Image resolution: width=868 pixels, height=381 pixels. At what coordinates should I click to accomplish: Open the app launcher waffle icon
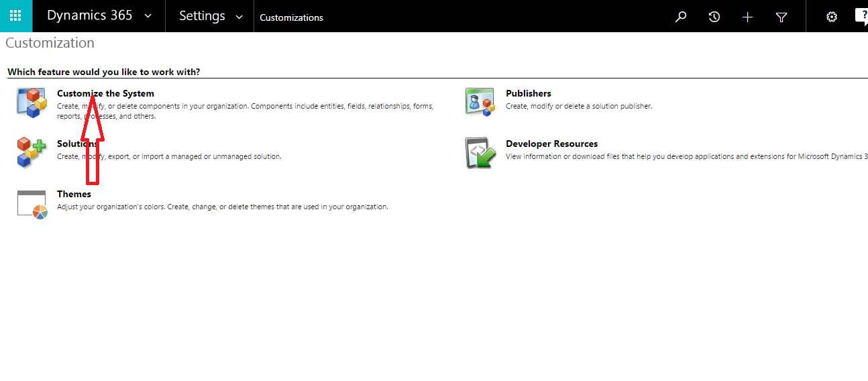[15, 16]
